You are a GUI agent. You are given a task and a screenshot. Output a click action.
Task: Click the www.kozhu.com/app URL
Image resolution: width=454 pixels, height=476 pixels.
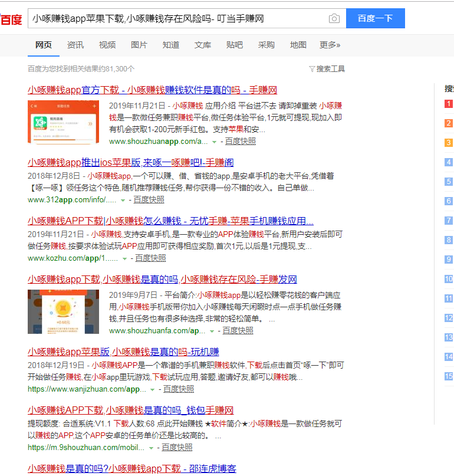pos(73,258)
